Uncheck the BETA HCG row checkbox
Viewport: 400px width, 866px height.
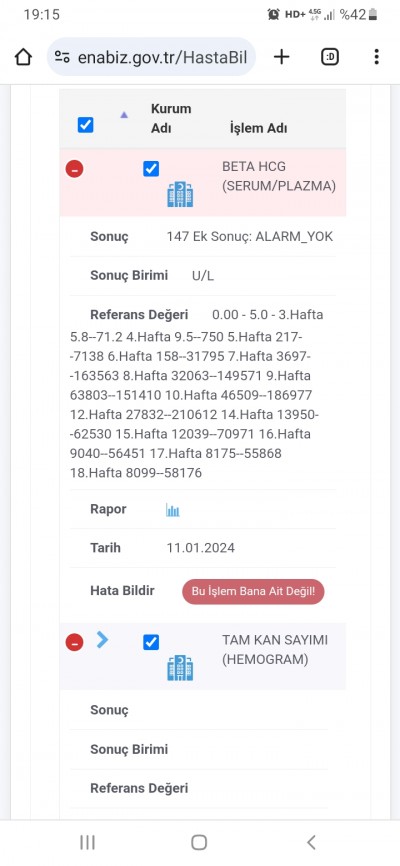click(151, 169)
